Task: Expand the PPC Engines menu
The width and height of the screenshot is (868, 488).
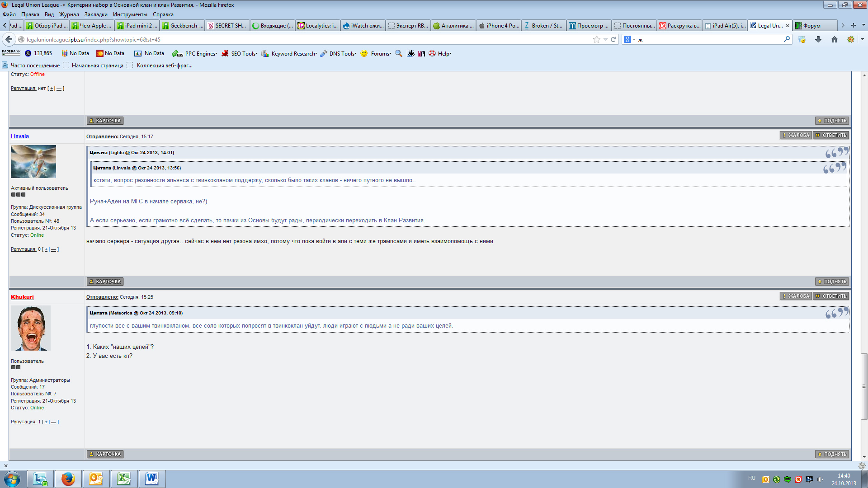Action: (x=200, y=53)
